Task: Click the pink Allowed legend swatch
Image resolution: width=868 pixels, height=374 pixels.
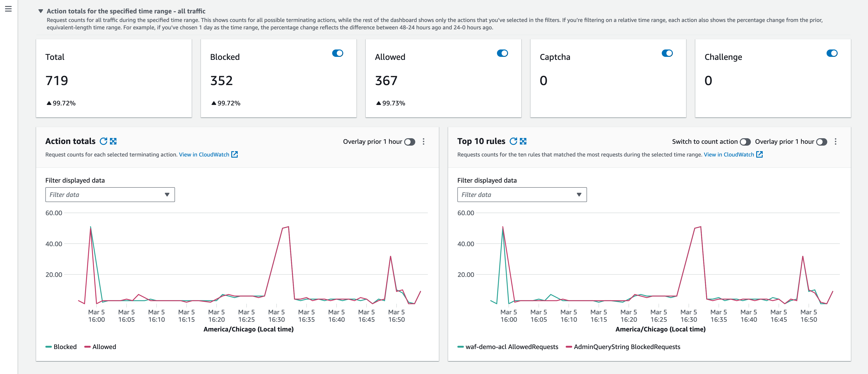Action: coord(87,346)
